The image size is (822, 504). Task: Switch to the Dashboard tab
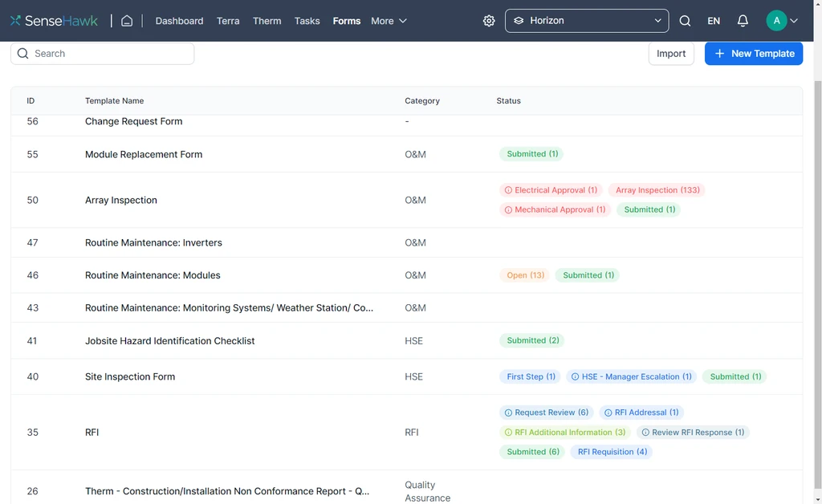(179, 21)
